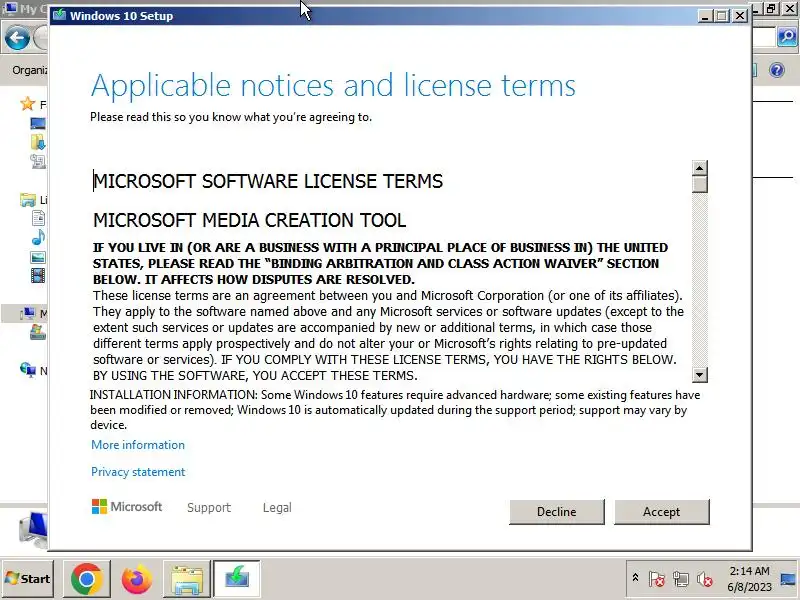Open network status tray icon

point(681,579)
